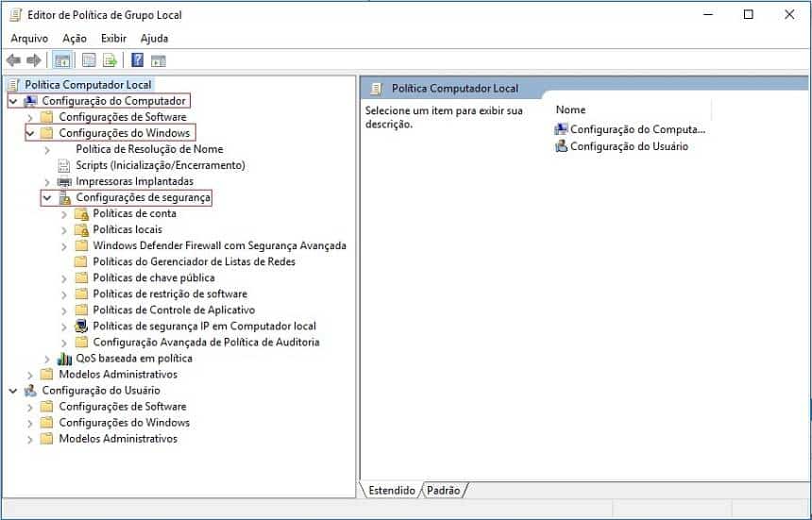This screenshot has width=812, height=520.
Task: Click the Scripts (Inicialização/Encerramento) icon
Action: tap(64, 165)
